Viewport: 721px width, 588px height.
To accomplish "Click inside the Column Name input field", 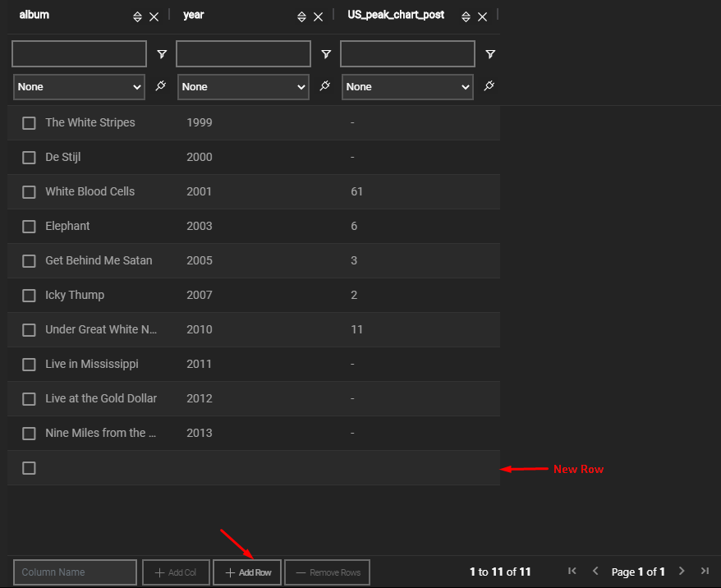I will click(75, 572).
